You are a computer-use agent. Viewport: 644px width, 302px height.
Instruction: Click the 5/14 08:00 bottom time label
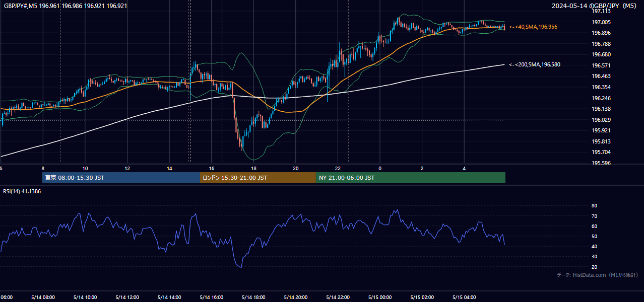43,297
